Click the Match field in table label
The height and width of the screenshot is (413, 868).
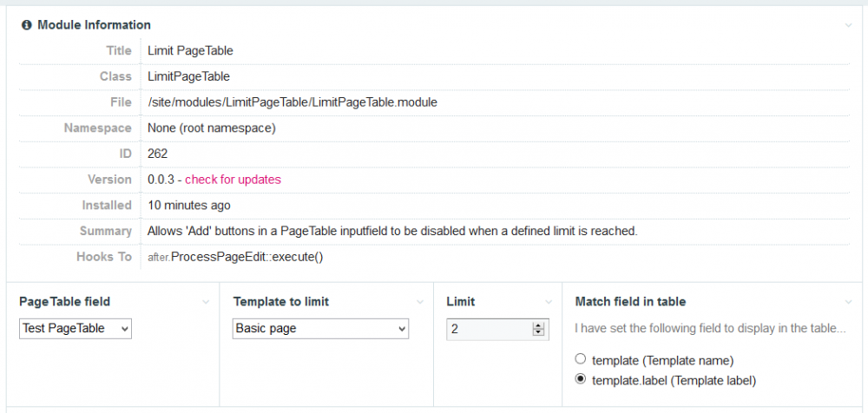coord(630,302)
